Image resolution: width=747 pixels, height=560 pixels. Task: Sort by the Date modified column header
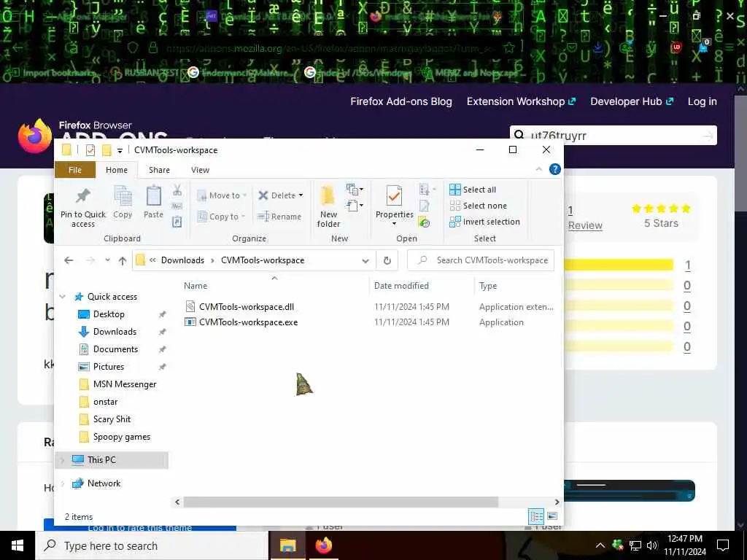pos(401,286)
